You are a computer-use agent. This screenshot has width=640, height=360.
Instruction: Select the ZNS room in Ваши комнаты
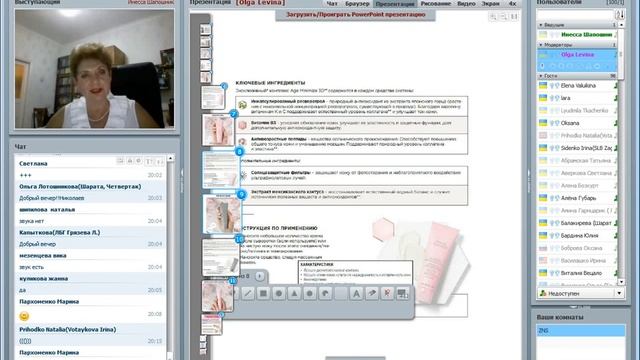[x=580, y=330]
